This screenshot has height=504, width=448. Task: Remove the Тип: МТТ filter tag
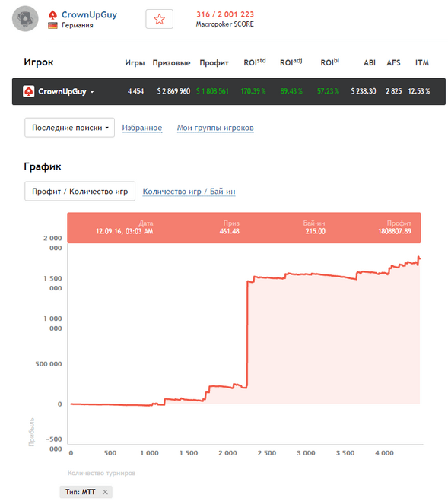tap(105, 492)
